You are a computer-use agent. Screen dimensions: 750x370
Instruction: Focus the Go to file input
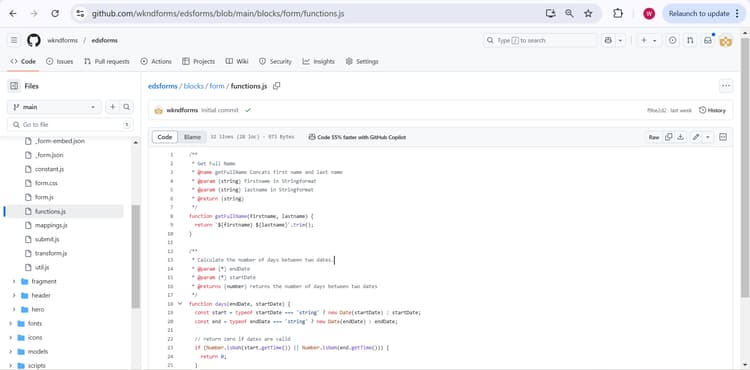tap(70, 124)
